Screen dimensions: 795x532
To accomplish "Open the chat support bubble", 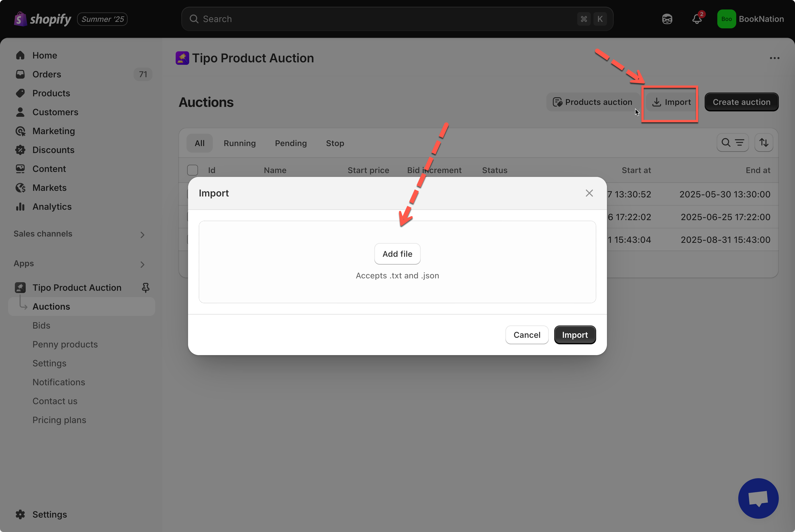I will 758,498.
